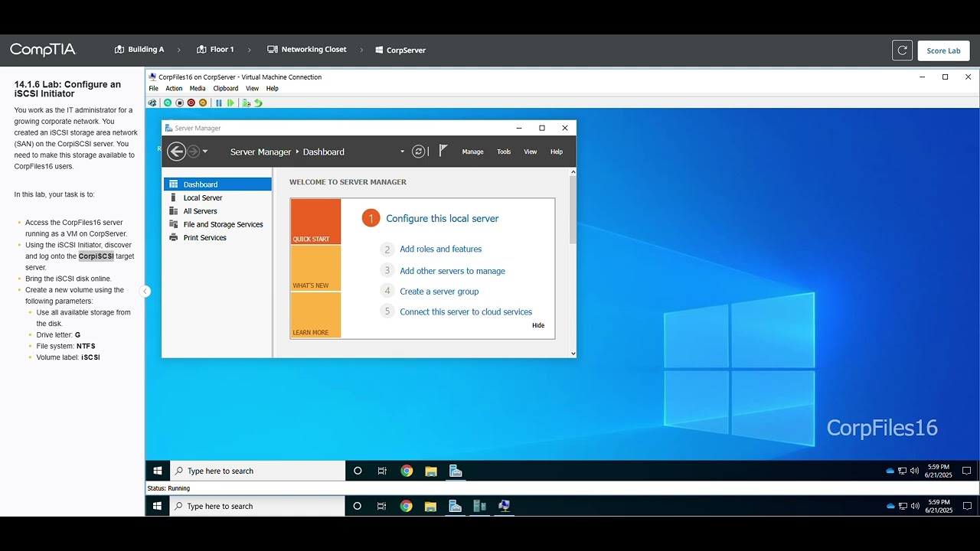The image size is (980, 551).
Task: Hide the welcome tile via Hide
Action: point(538,325)
